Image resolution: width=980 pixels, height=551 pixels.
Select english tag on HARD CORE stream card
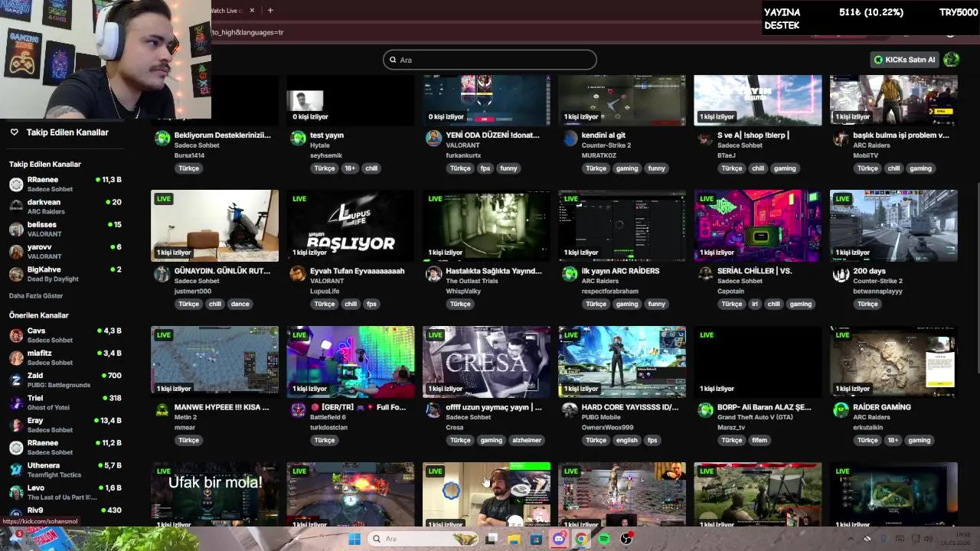(x=626, y=440)
